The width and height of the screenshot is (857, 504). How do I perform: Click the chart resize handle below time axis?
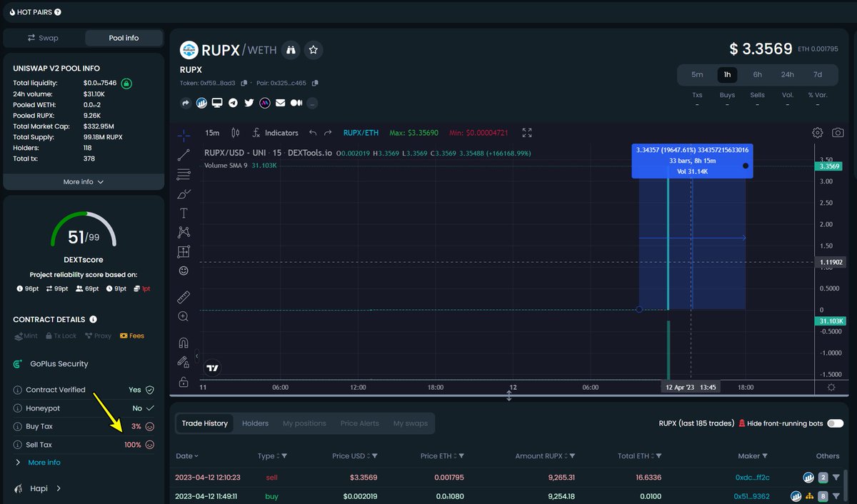click(x=509, y=395)
